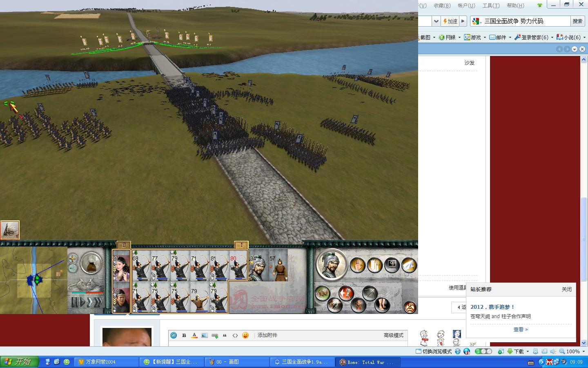
Task: Click the group formation icon with soldiers
Action: [x=322, y=293]
